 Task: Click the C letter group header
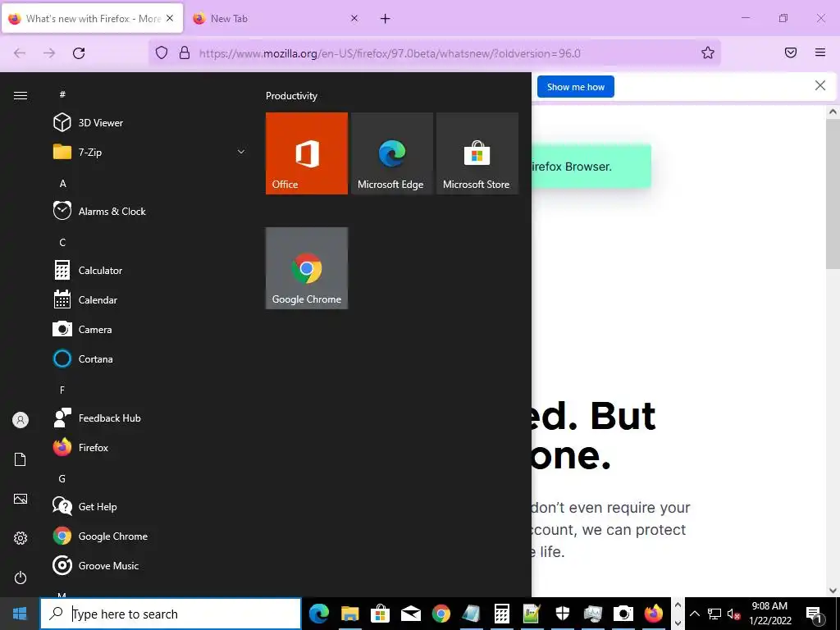pyautogui.click(x=62, y=242)
